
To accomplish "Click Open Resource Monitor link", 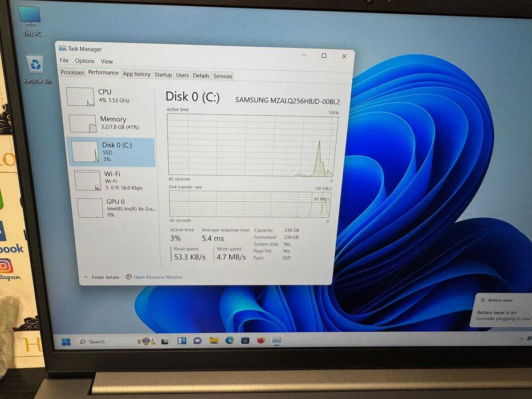I will click(x=158, y=277).
